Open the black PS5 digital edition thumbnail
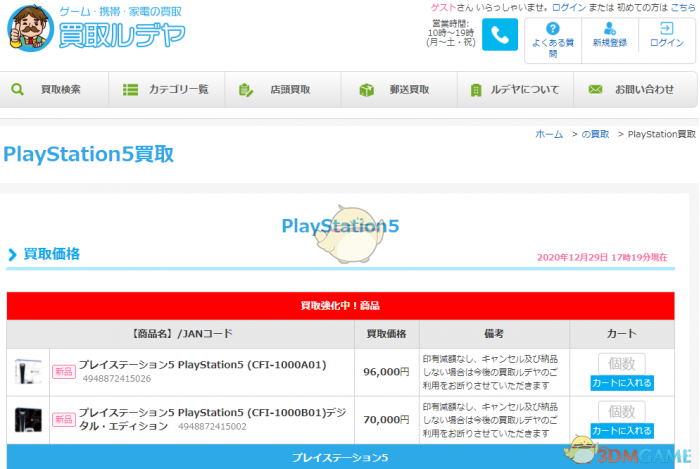This screenshot has height=469, width=700. point(28,419)
